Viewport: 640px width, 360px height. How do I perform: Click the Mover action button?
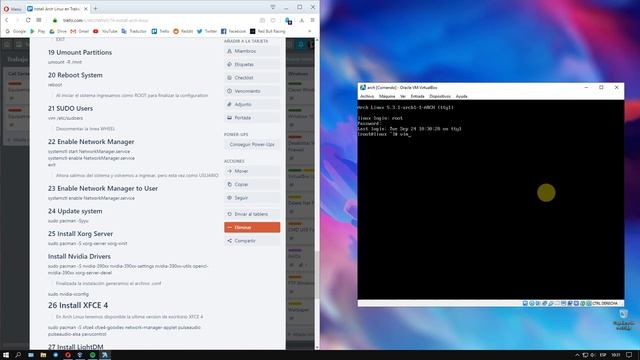tap(252, 171)
